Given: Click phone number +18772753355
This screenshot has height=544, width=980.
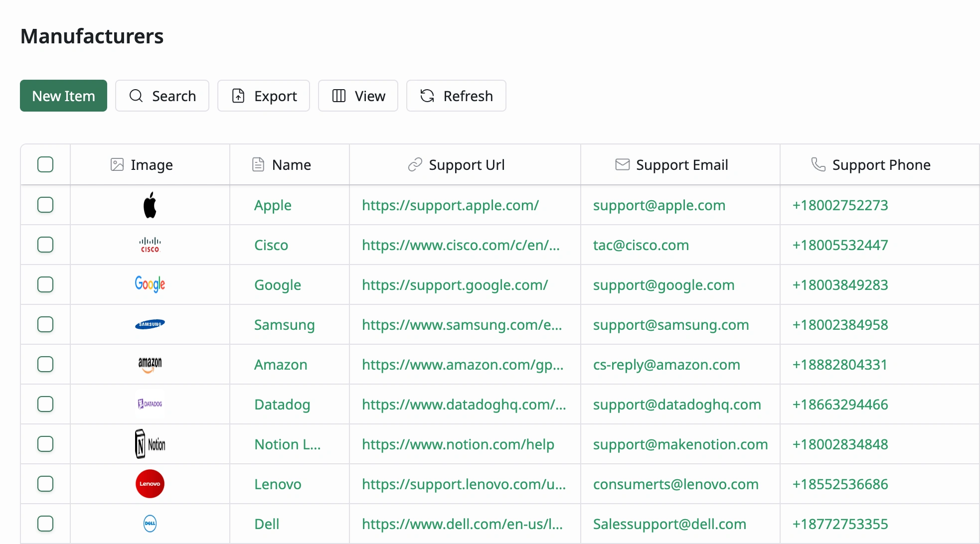Looking at the screenshot, I should [840, 524].
